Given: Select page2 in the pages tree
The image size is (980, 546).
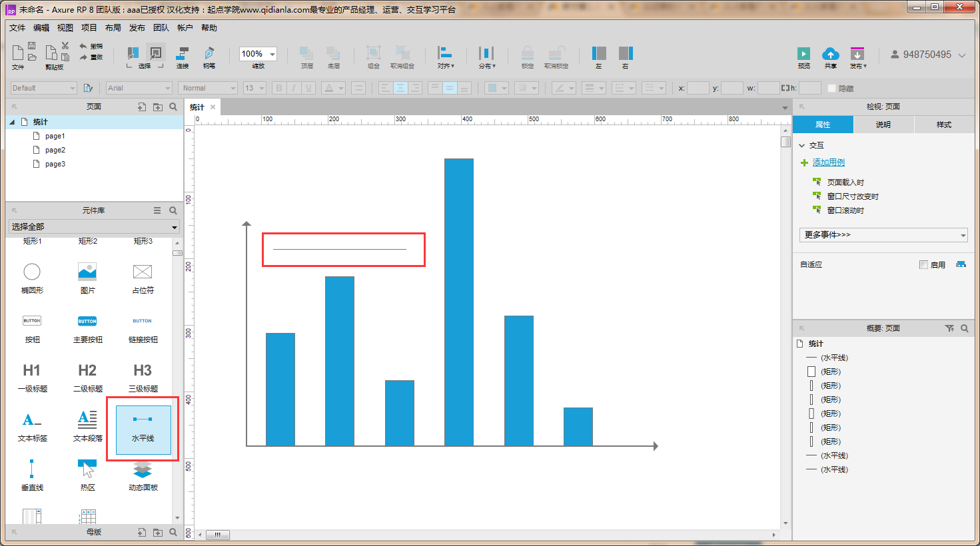Looking at the screenshot, I should [55, 150].
